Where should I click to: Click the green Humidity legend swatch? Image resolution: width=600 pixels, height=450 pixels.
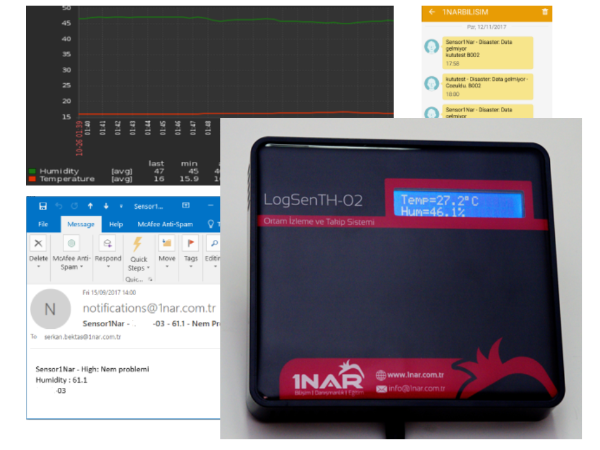click(32, 171)
